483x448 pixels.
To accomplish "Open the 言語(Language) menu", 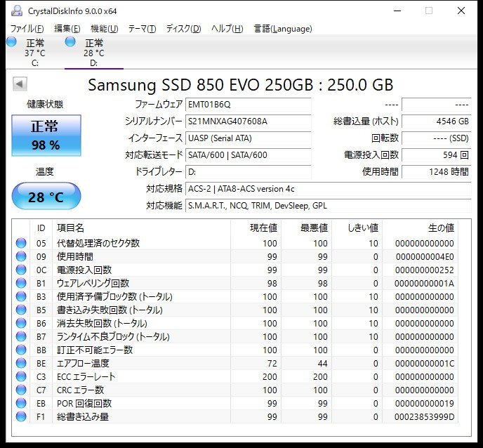I will click(x=283, y=29).
